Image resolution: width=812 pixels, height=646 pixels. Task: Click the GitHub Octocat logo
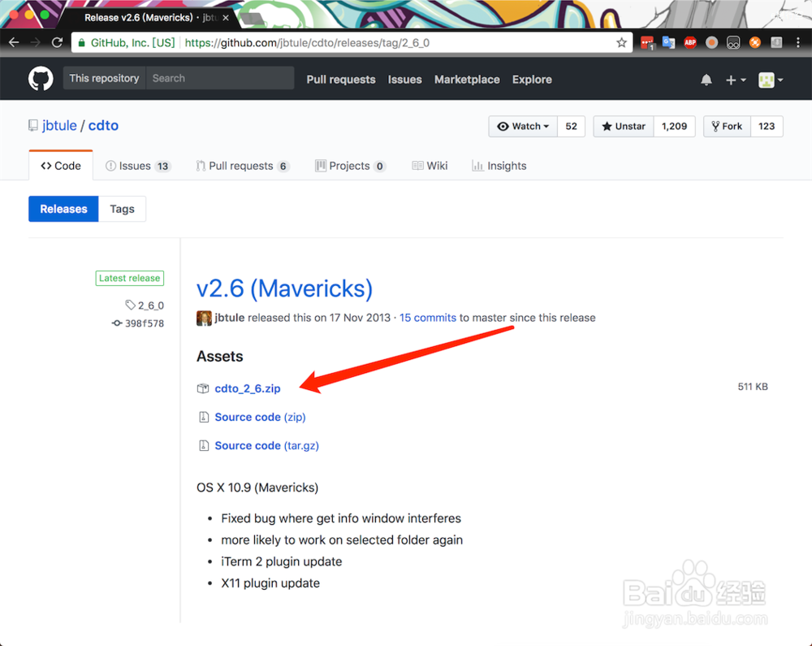point(41,80)
